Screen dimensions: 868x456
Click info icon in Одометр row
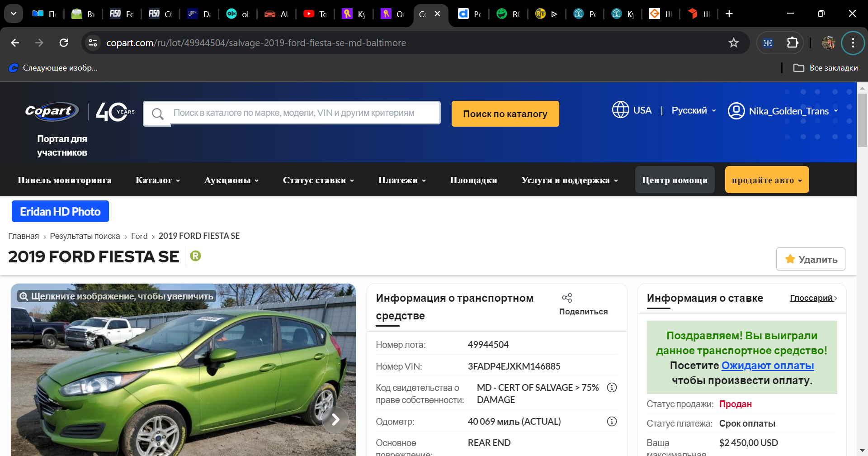pos(612,422)
